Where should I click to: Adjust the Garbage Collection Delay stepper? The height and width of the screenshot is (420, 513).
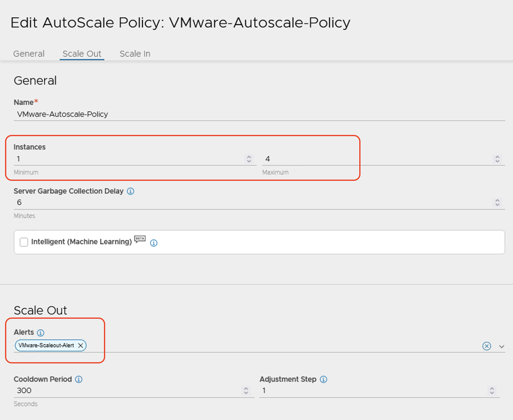(x=497, y=203)
